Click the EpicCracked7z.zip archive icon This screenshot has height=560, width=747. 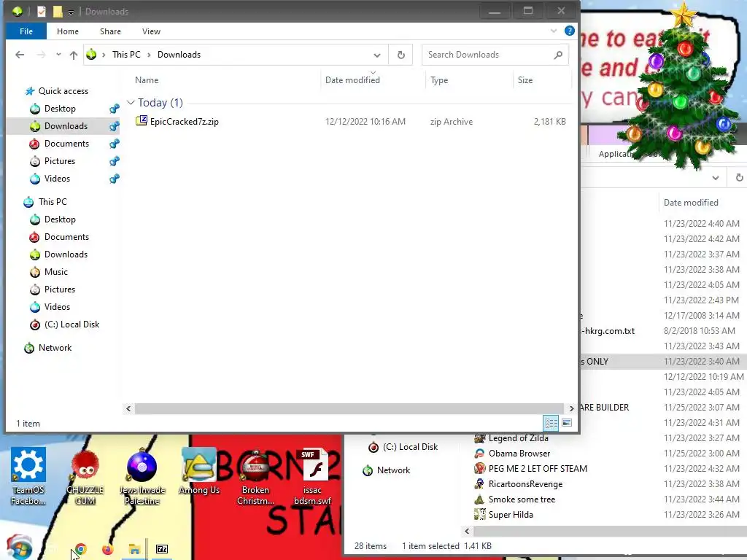coord(142,120)
